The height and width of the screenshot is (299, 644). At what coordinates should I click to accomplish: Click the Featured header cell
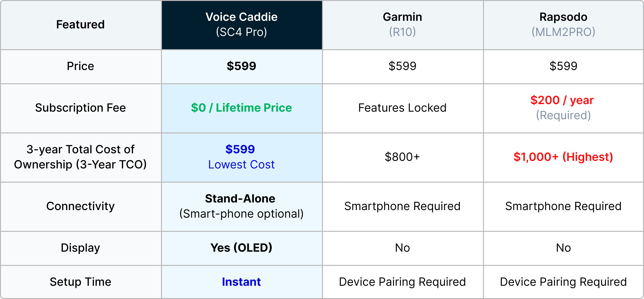(x=80, y=24)
